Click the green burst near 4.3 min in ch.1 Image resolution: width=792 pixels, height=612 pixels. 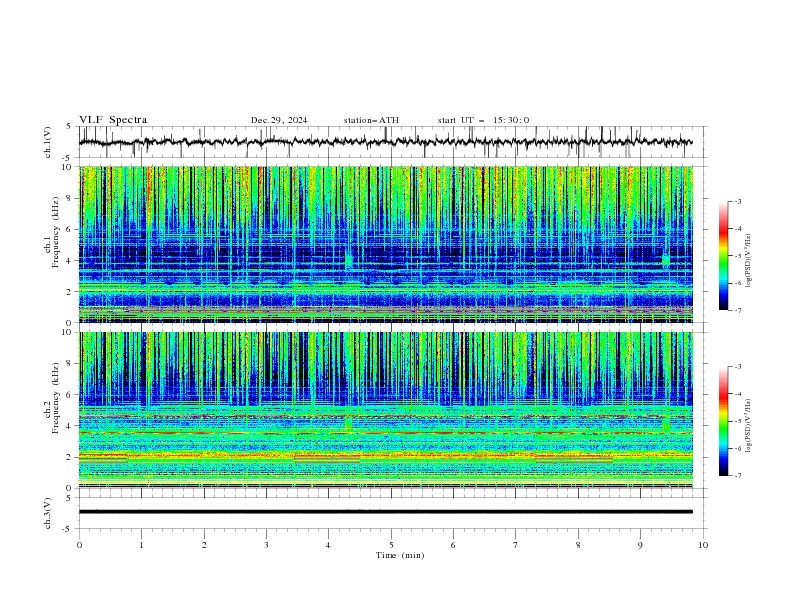tap(349, 261)
